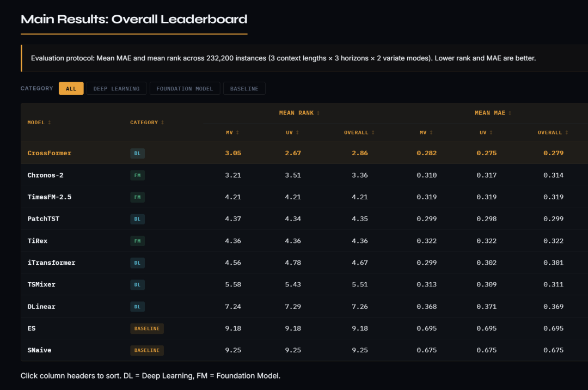Click the DL badge next to PatchTST

[x=137, y=219]
